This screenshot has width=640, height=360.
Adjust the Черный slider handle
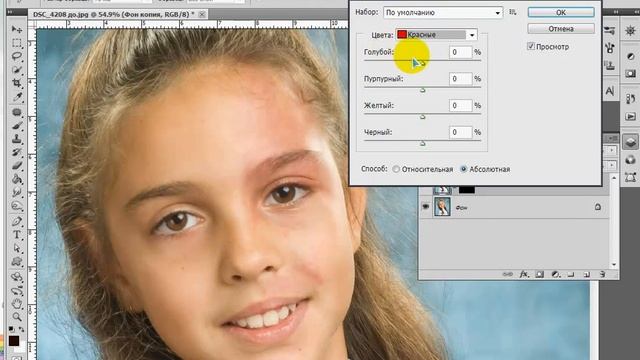tap(422, 143)
